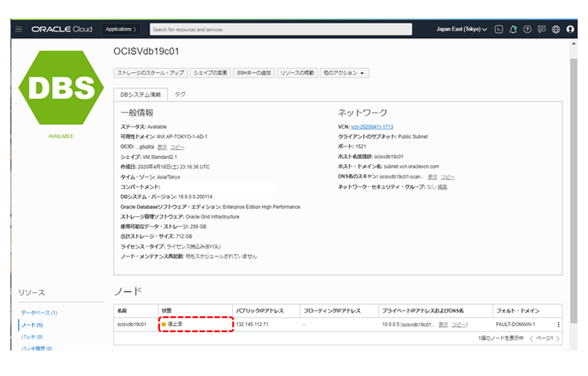The height and width of the screenshot is (376, 588).
Task: Click SSHキーの追加 button
Action: coord(254,73)
